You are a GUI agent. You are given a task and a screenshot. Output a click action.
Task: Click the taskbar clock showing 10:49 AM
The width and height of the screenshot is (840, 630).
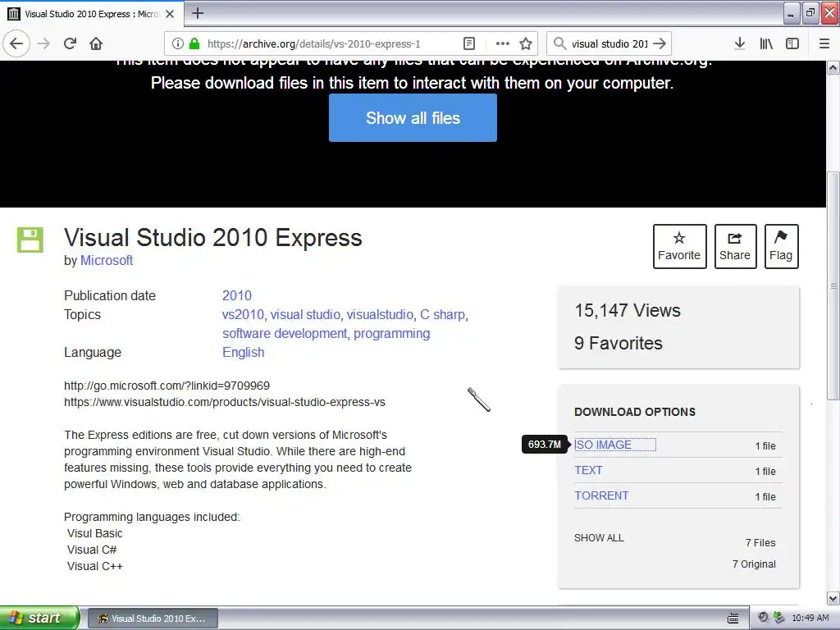pos(810,619)
